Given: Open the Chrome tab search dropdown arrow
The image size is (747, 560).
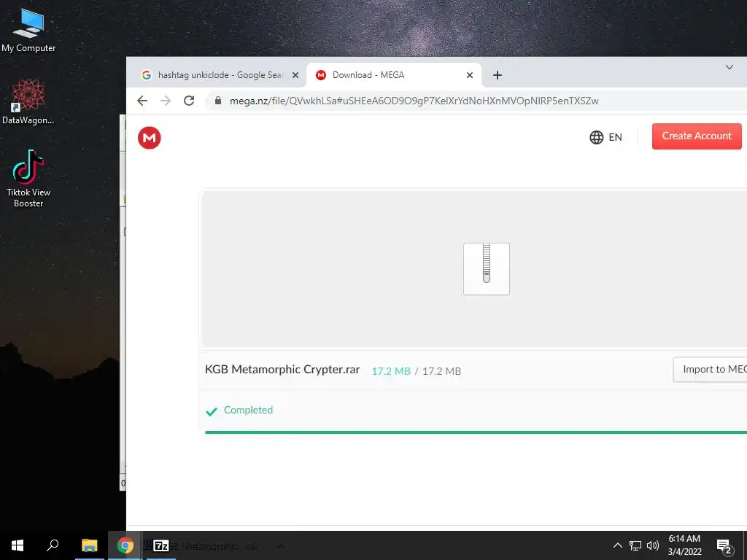Looking at the screenshot, I should pos(729,67).
